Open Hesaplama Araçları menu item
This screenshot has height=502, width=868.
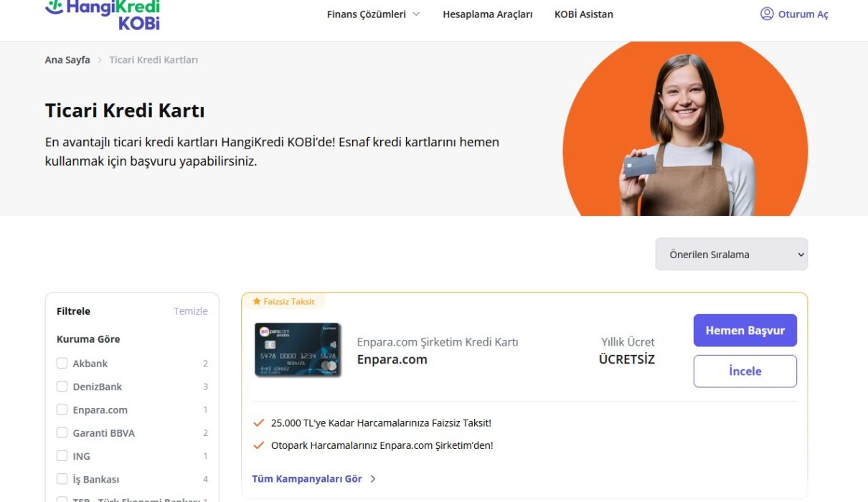coord(488,14)
